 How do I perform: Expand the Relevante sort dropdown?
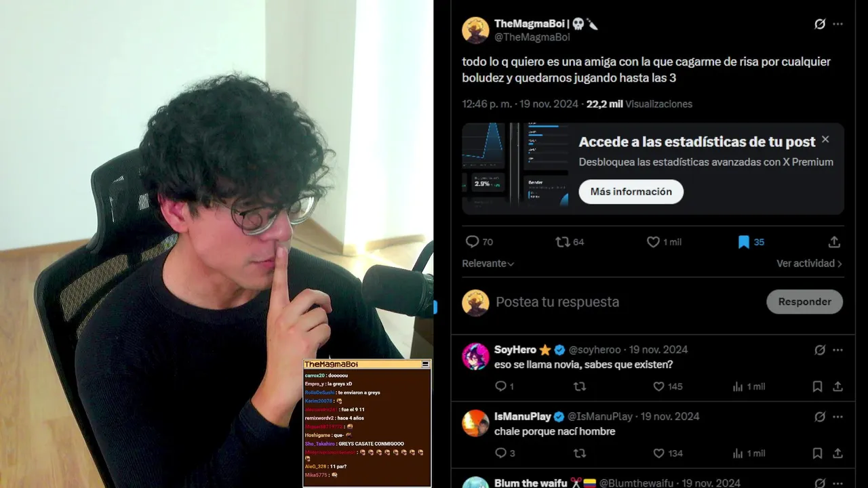click(x=488, y=264)
